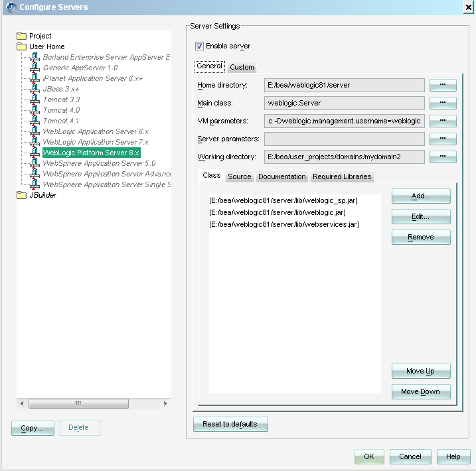
Task: Select the JBuilder tree node
Action: [42, 195]
